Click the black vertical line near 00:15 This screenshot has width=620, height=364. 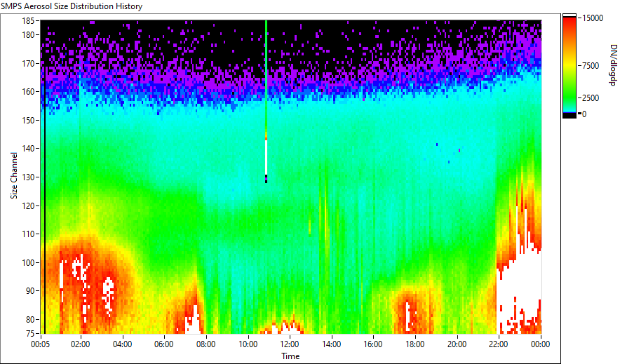45,200
